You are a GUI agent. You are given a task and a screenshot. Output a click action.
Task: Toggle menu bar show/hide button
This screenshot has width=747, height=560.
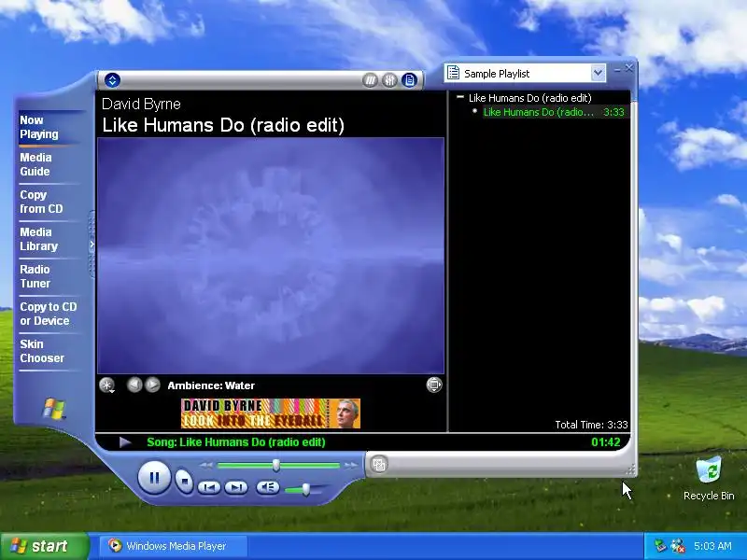112,80
